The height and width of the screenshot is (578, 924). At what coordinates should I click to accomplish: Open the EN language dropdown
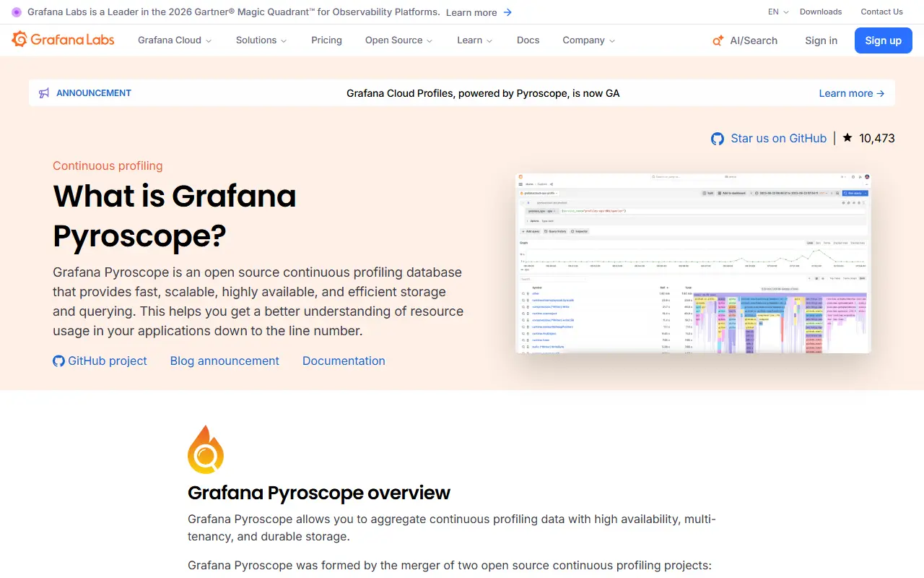(778, 12)
